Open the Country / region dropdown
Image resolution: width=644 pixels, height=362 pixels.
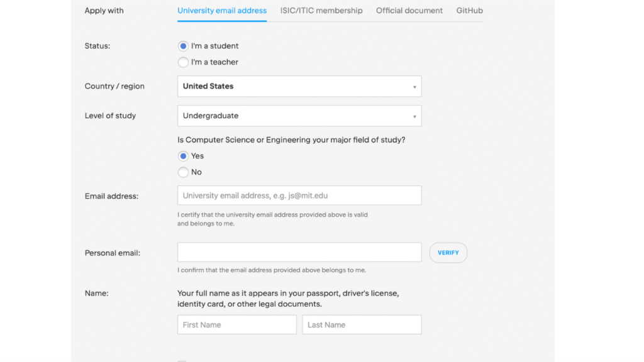[x=299, y=87]
